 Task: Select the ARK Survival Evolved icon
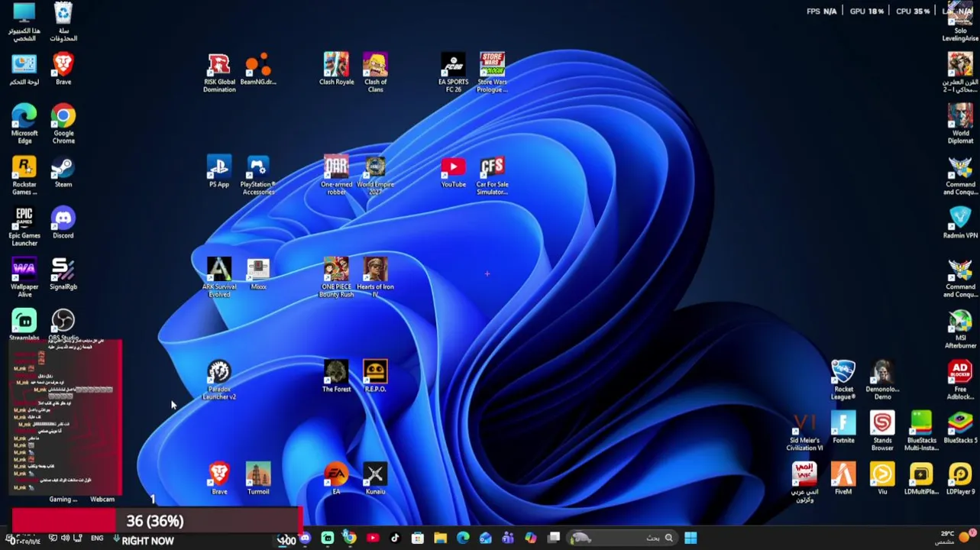(x=219, y=278)
